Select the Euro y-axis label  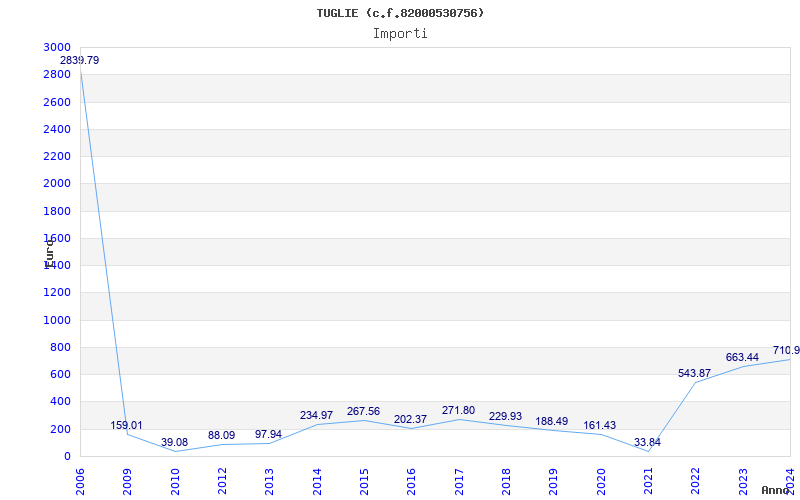[x=49, y=252]
